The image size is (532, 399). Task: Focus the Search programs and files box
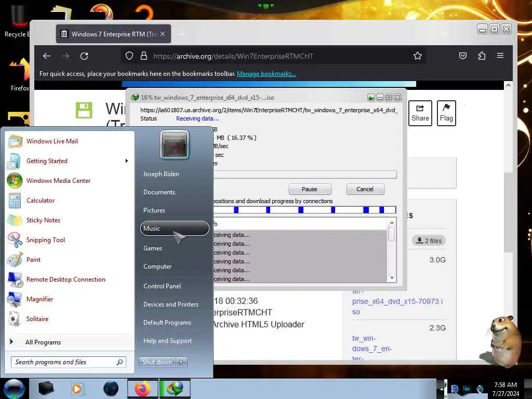pyautogui.click(x=68, y=362)
